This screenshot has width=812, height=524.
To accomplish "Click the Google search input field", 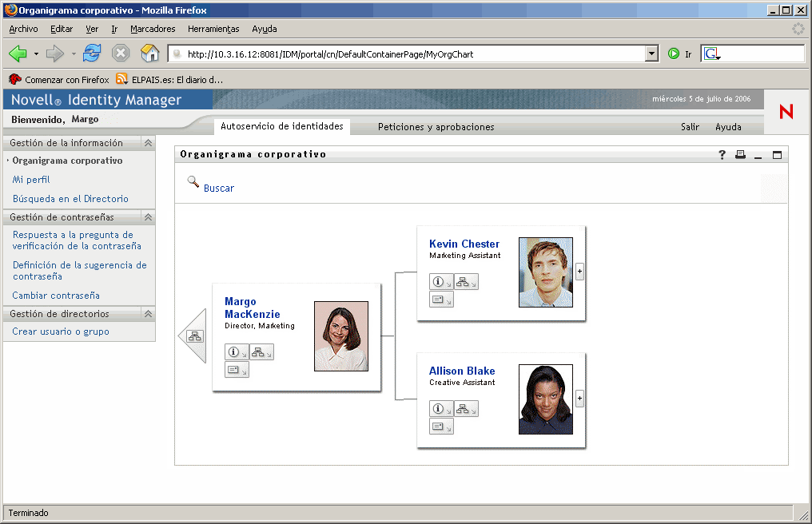I will tap(762, 54).
